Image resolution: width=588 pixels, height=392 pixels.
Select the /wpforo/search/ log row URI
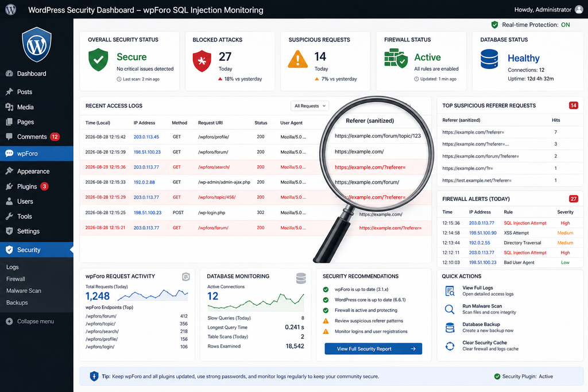pos(214,167)
